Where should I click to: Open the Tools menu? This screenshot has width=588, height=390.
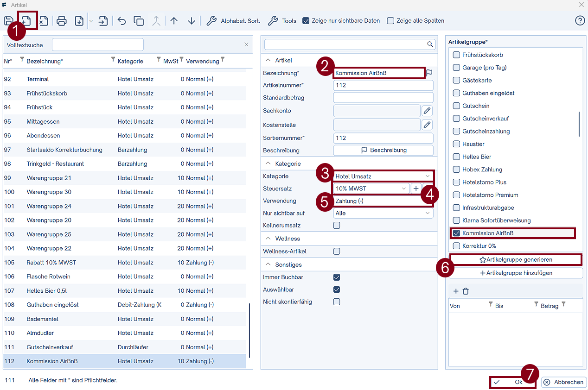pyautogui.click(x=282, y=21)
